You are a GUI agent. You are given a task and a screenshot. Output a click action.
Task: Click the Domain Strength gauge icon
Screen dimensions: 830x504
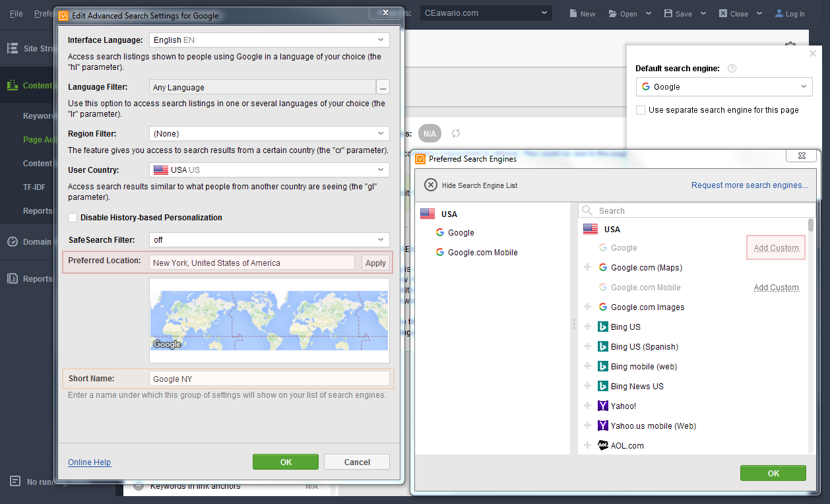coord(12,241)
